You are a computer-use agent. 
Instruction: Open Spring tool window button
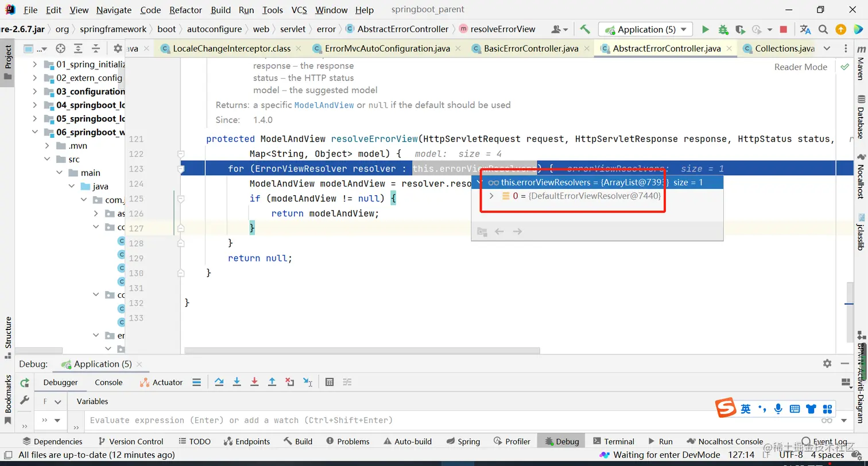[464, 441]
